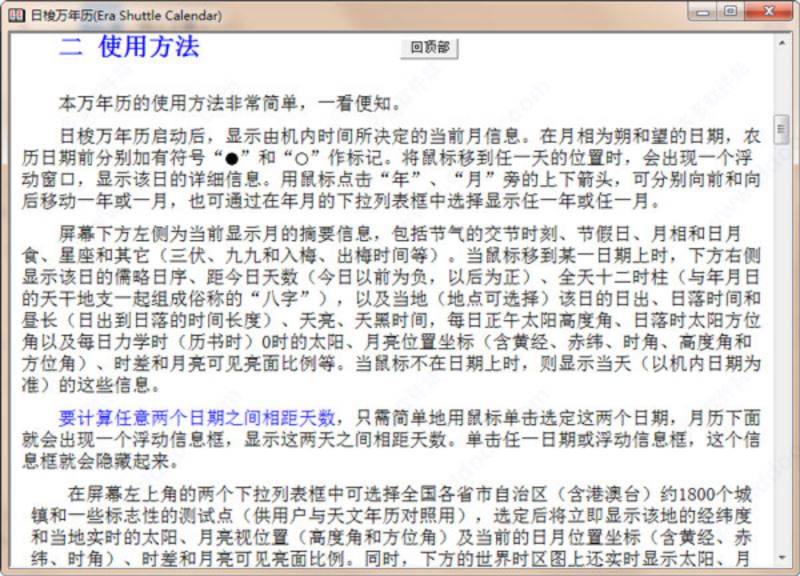Click the hollow circle symbol in the text
This screenshot has height=576, width=800.
coord(302,159)
